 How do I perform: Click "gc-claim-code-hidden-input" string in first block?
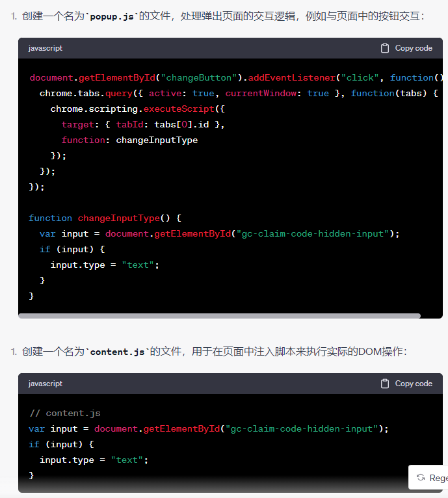pos(313,234)
